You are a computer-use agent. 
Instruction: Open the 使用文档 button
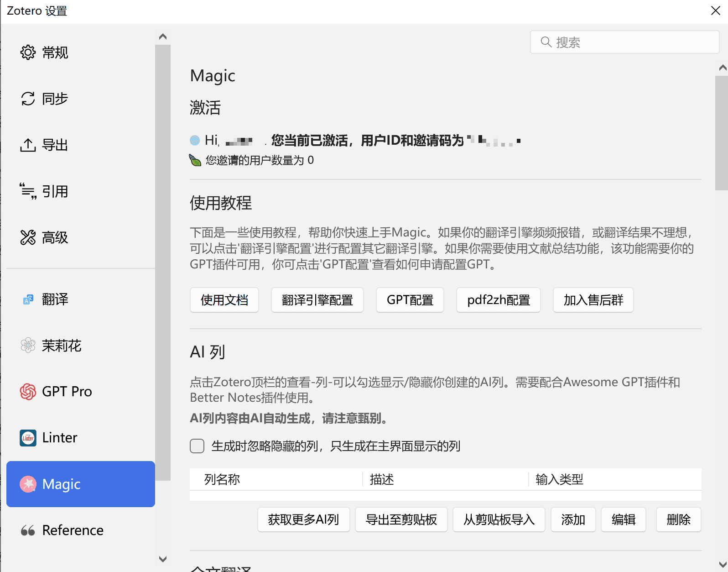[x=224, y=300]
